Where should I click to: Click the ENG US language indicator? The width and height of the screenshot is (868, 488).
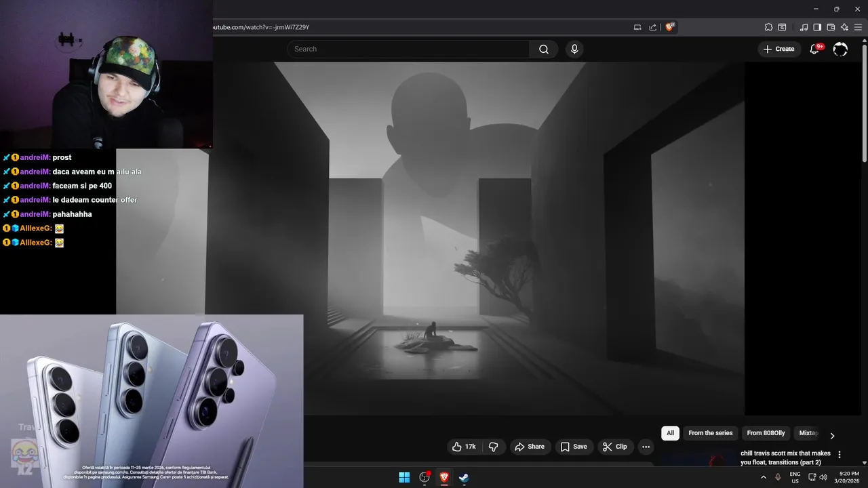click(x=795, y=477)
